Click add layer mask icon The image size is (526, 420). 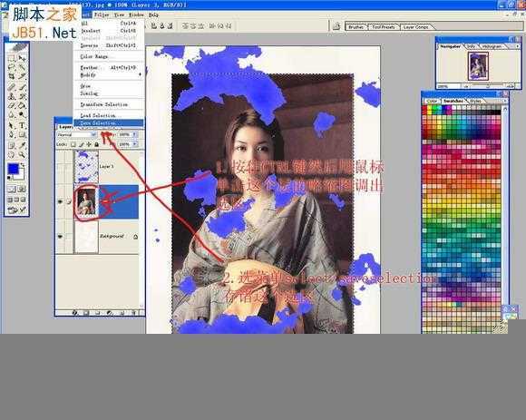coord(86,313)
